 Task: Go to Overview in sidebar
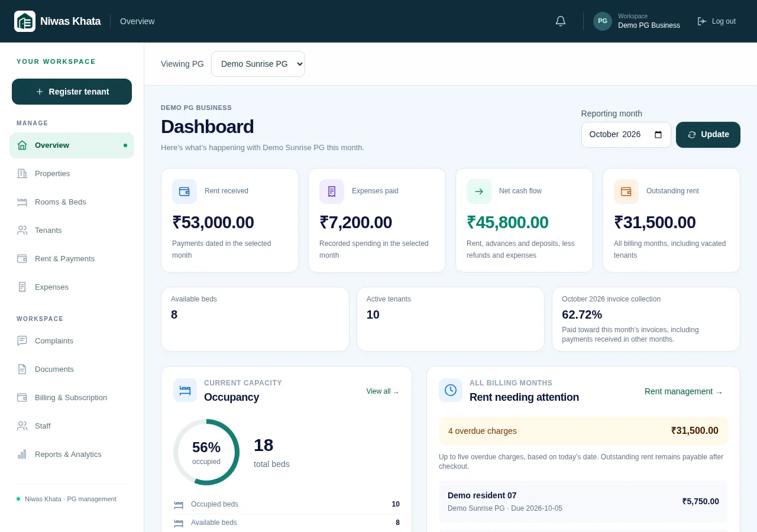(x=72, y=145)
